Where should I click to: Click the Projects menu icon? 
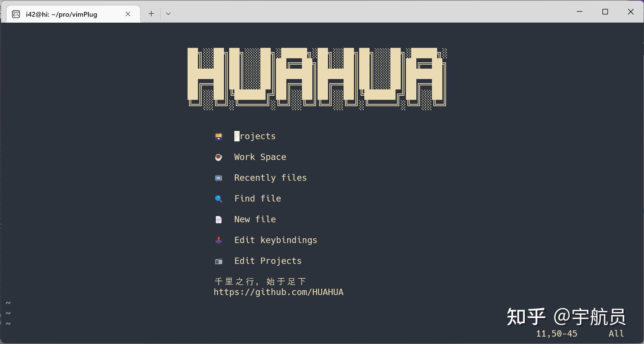(x=218, y=136)
